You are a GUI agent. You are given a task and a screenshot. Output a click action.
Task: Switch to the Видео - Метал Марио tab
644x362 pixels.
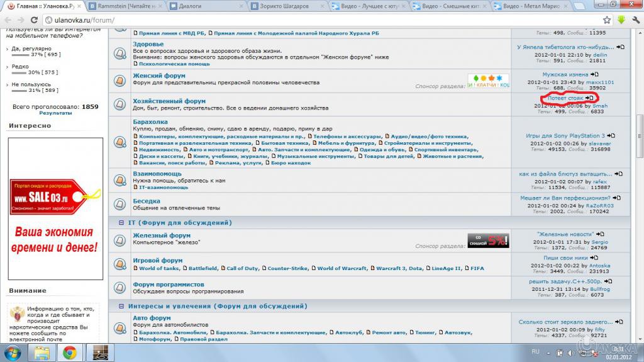pos(530,6)
